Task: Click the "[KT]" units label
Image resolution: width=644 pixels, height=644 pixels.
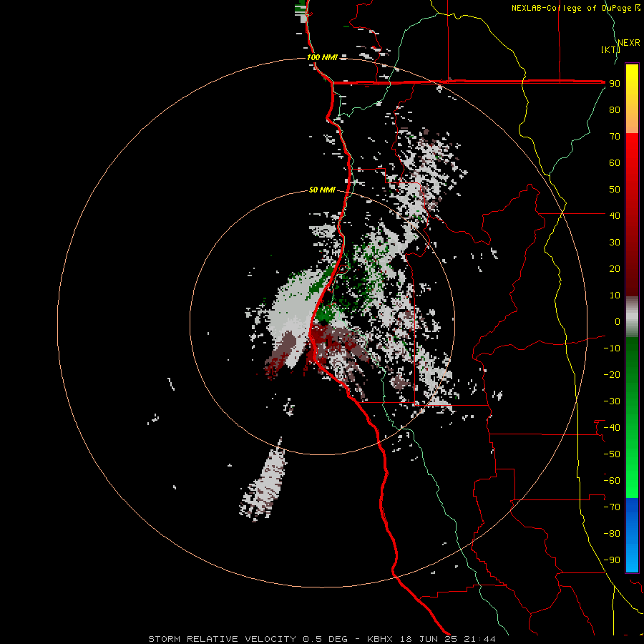Action: click(x=611, y=49)
